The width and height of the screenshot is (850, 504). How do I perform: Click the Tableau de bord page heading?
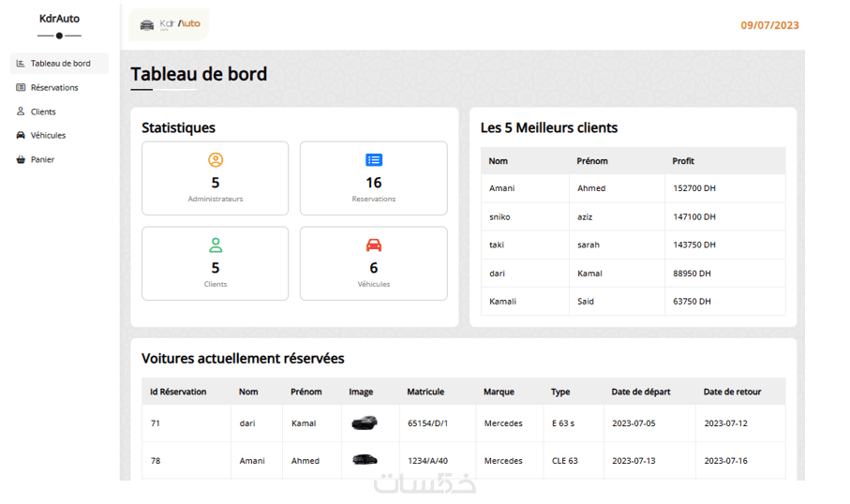coord(199,74)
